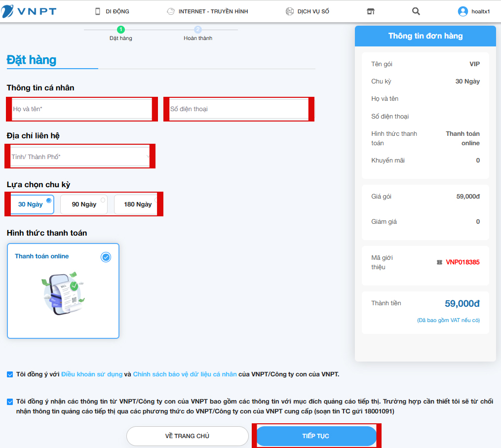The image size is (501, 448).
Task: Toggle the terms of use agreement checkbox
Action: [10, 374]
